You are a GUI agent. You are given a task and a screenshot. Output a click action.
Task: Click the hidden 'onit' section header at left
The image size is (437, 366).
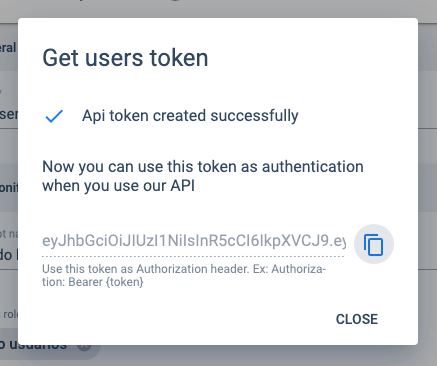tap(9, 188)
